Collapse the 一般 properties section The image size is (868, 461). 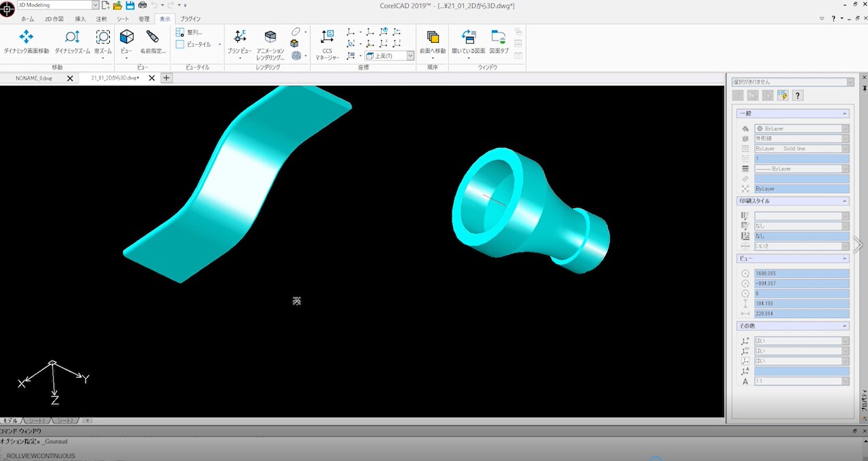coord(845,113)
